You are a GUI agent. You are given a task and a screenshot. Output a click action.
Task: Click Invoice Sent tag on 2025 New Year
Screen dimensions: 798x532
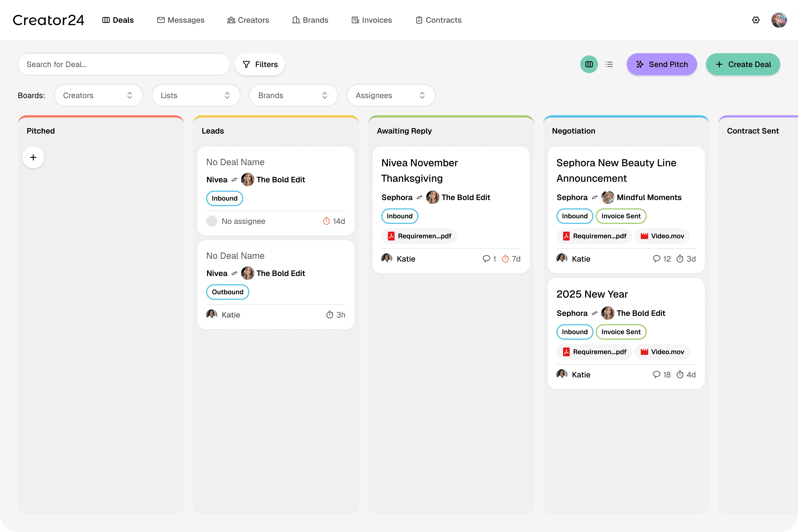pos(621,332)
